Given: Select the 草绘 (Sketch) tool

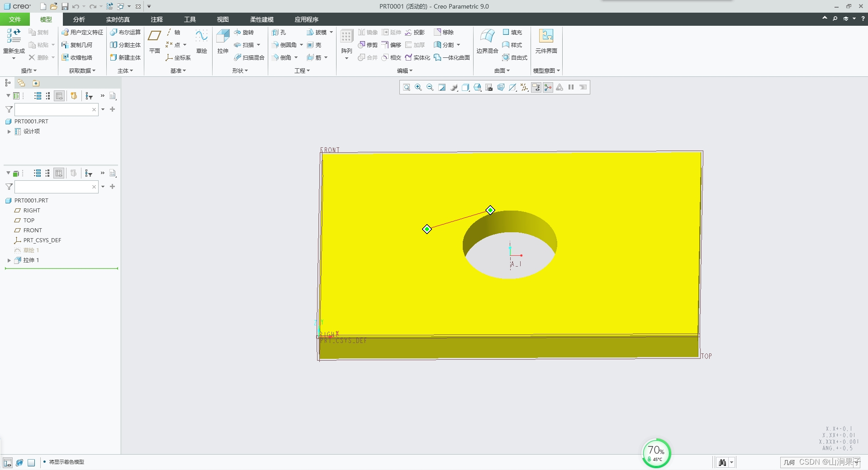Looking at the screenshot, I should (x=201, y=44).
